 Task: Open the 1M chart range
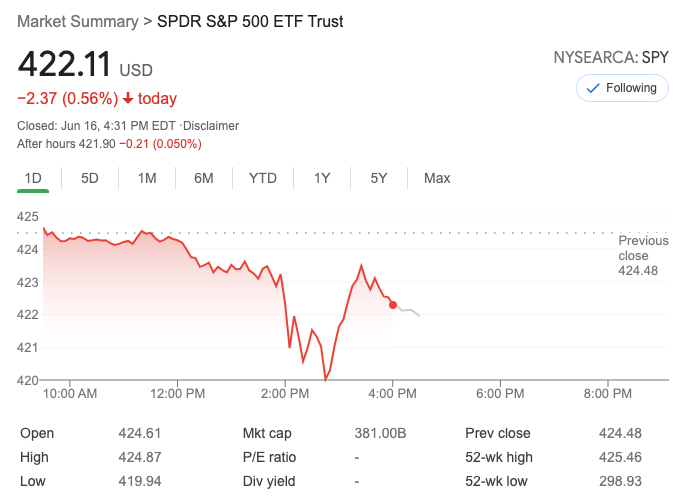click(147, 178)
